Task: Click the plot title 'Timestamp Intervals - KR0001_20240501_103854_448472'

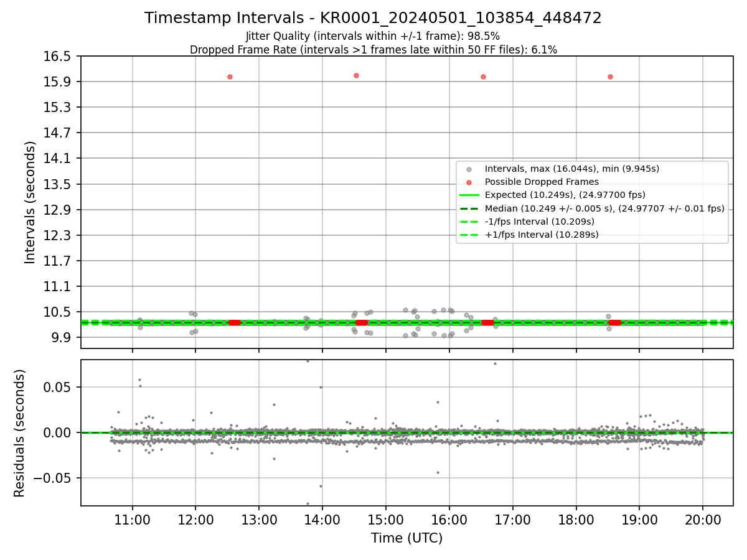Action: pyautogui.click(x=373, y=18)
